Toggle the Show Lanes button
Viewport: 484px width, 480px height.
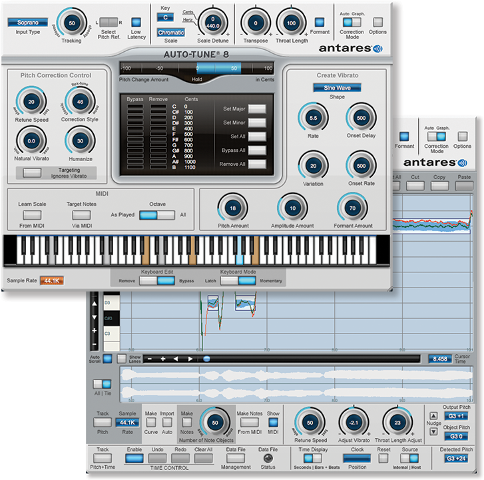(122, 359)
